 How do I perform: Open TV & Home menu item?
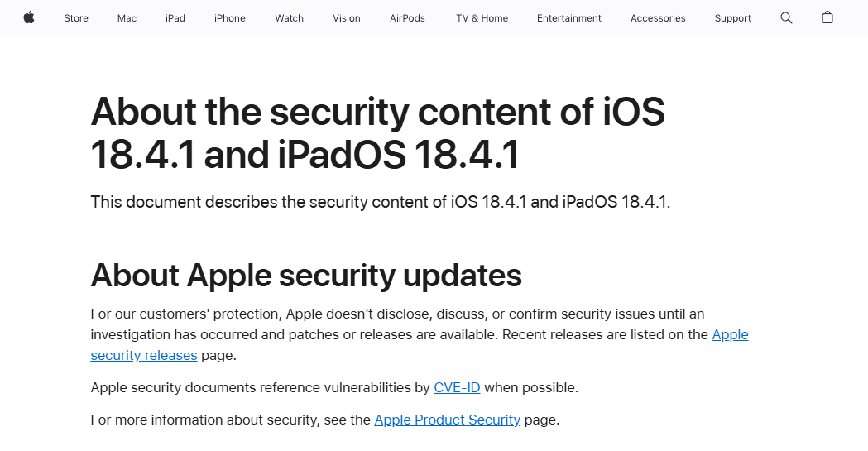coord(482,18)
